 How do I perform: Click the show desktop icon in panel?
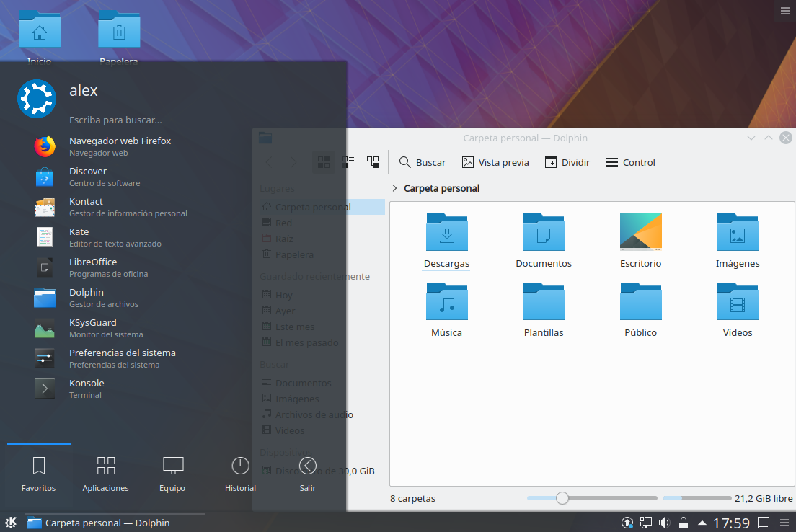coord(764,523)
